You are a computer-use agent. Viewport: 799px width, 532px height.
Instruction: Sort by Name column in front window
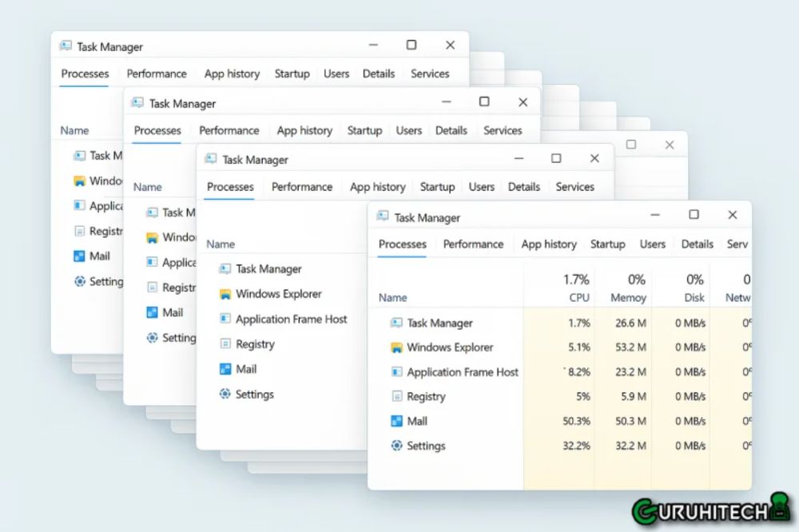click(392, 298)
